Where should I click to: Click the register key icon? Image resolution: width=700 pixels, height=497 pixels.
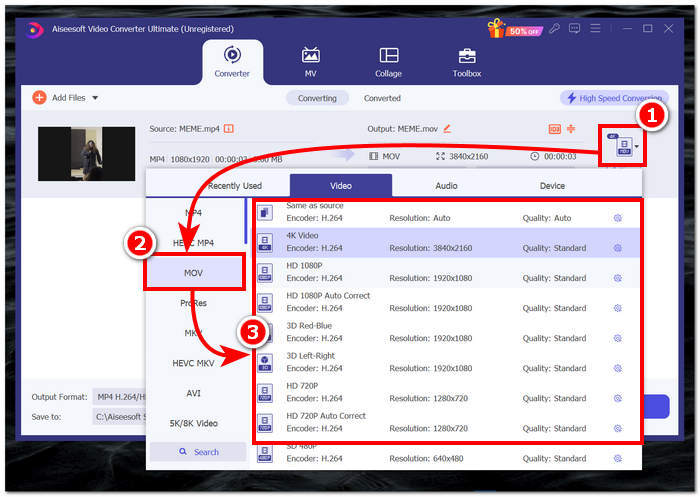554,29
